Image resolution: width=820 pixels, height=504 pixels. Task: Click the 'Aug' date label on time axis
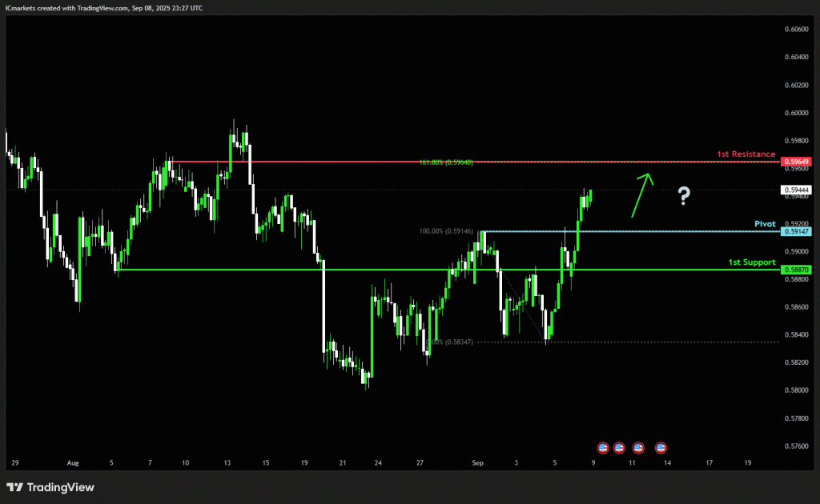pos(73,462)
